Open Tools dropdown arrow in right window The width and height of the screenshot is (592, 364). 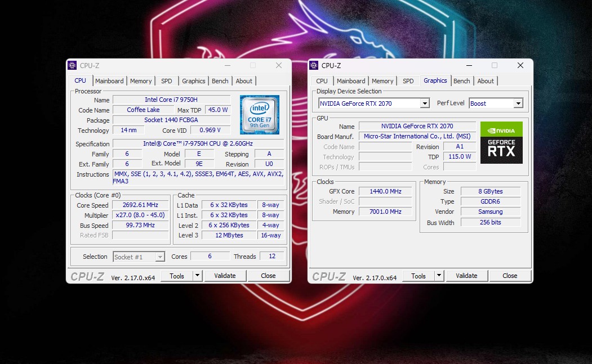439,276
